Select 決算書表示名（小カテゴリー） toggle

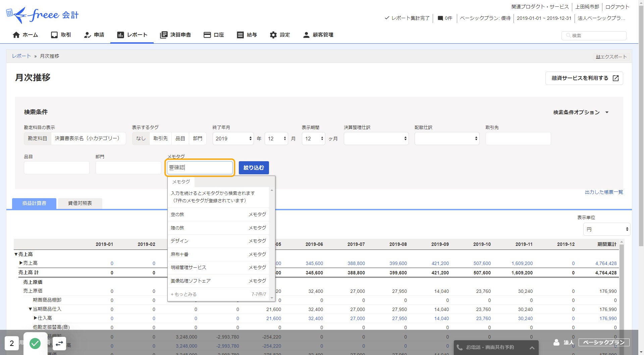coord(88,138)
